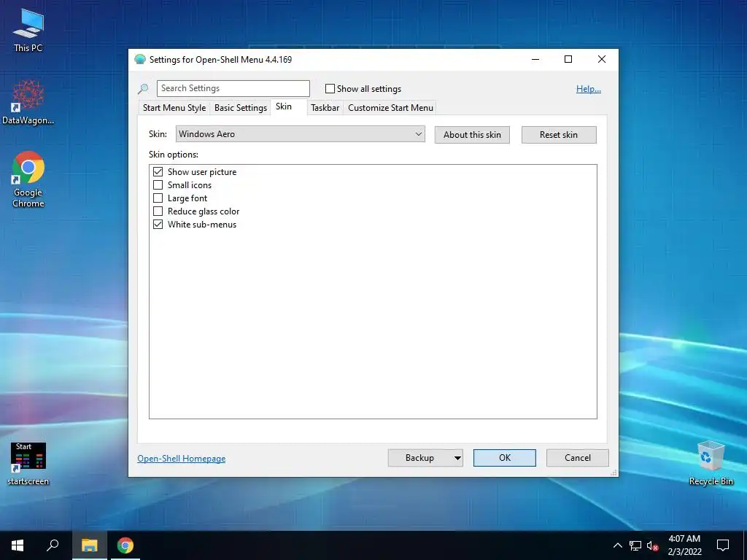Expand the Skin dropdown showing Windows Aero

coord(300,134)
